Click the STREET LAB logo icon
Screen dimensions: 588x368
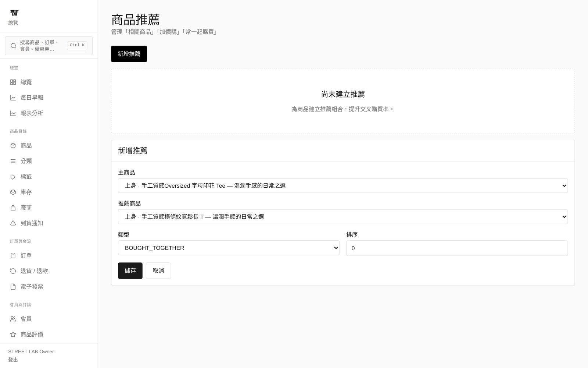(x=14, y=13)
